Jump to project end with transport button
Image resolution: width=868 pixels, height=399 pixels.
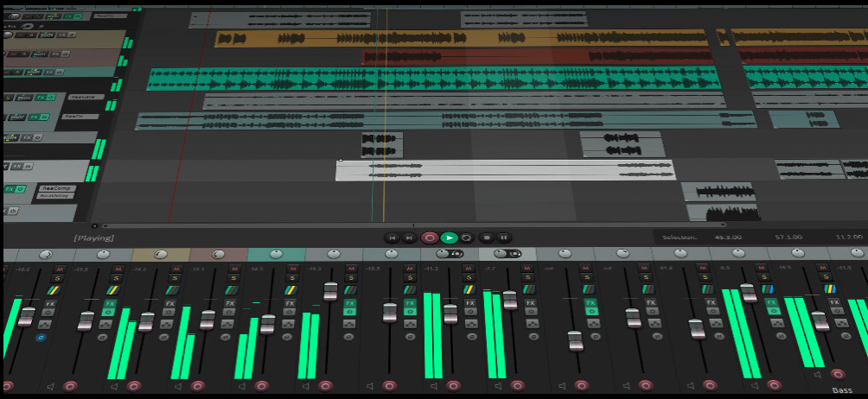[409, 238]
